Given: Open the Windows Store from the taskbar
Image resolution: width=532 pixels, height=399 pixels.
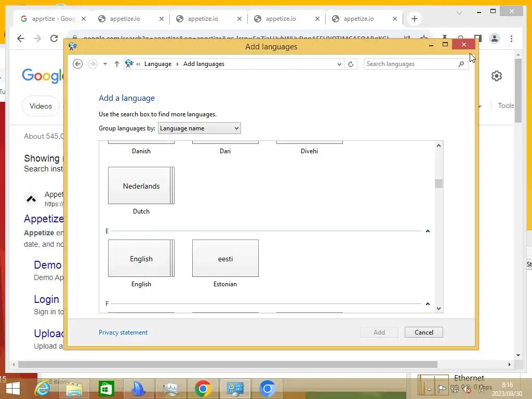Looking at the screenshot, I should (106, 389).
